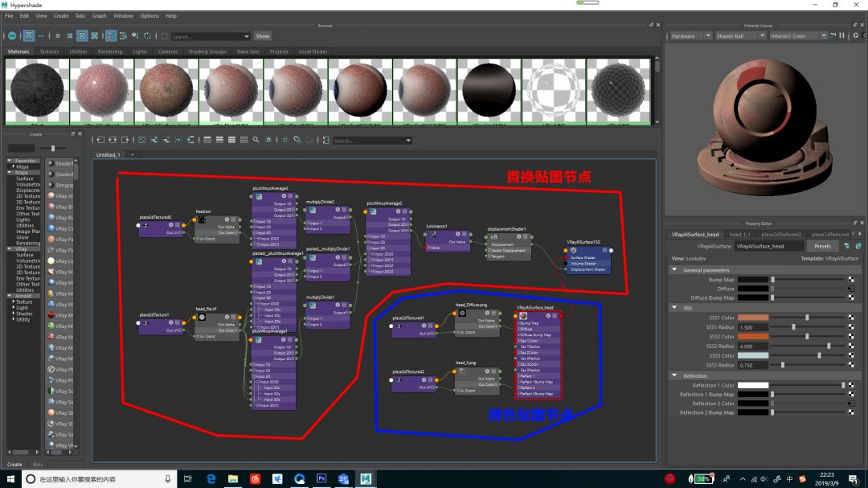Click the input connections icon in graph toolbar

100,140
